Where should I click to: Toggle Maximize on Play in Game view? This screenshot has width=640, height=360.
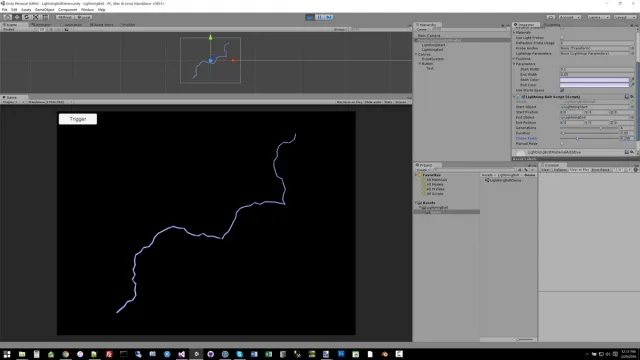pos(349,102)
